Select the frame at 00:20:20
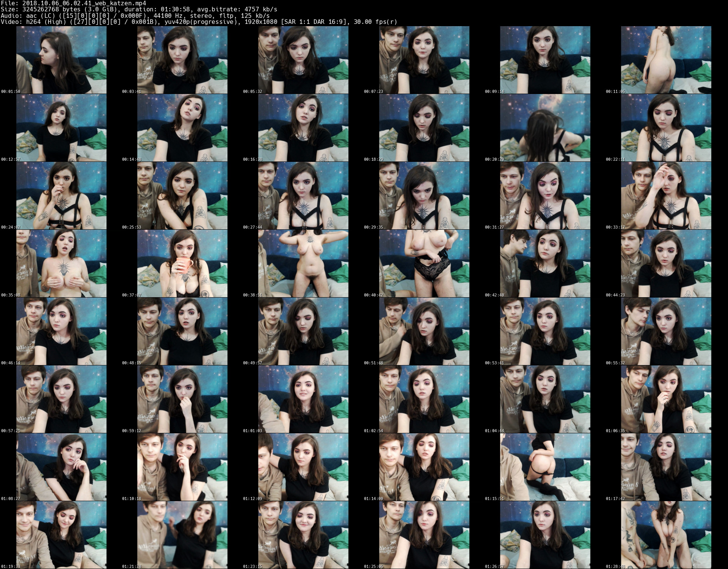Viewport: 728px width, 569px height. 545,128
